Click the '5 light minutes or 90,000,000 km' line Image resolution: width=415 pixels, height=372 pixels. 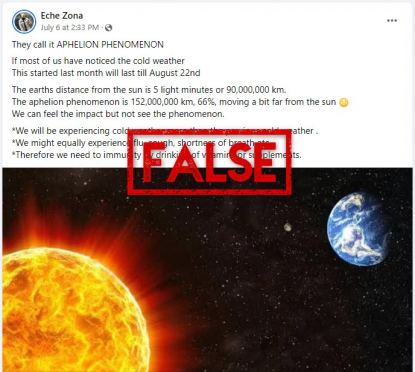click(x=149, y=90)
